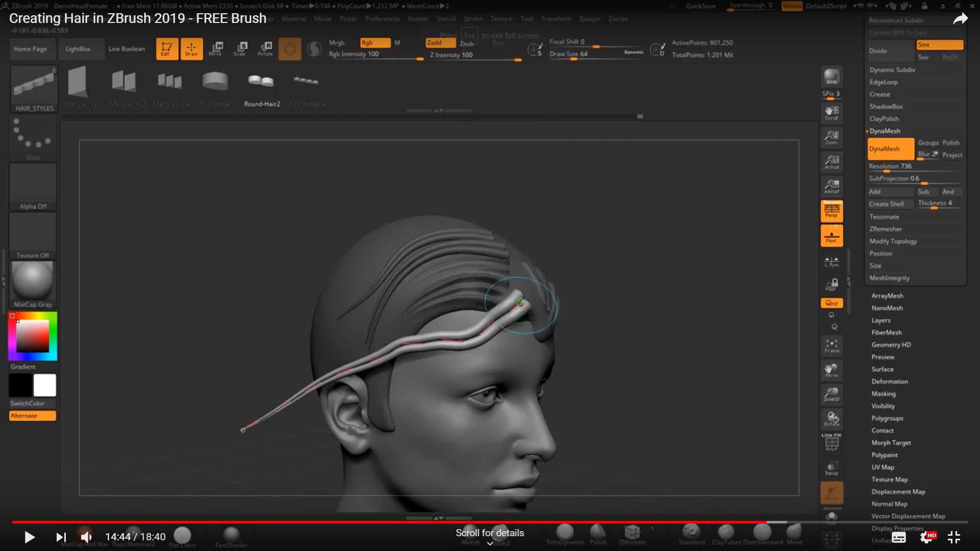This screenshot has height=551, width=980.
Task: Click the black secondary color swatch
Action: (20, 385)
